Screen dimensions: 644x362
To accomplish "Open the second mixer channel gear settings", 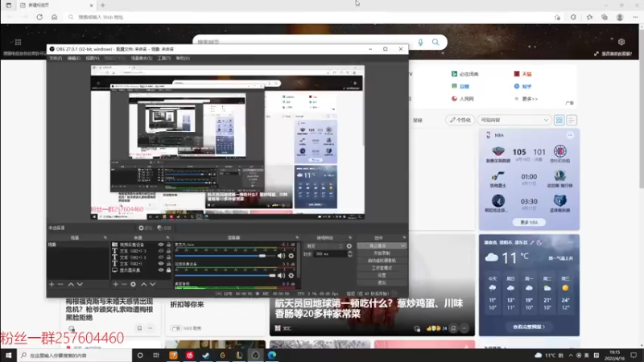I will click(x=291, y=275).
